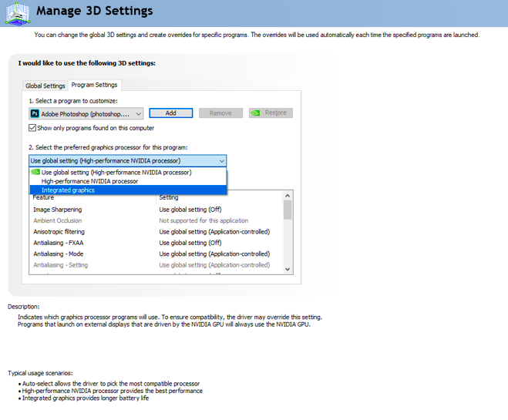The width and height of the screenshot is (508, 420).
Task: Click the NVIDIA logo on the Restore button
Action: click(x=255, y=113)
